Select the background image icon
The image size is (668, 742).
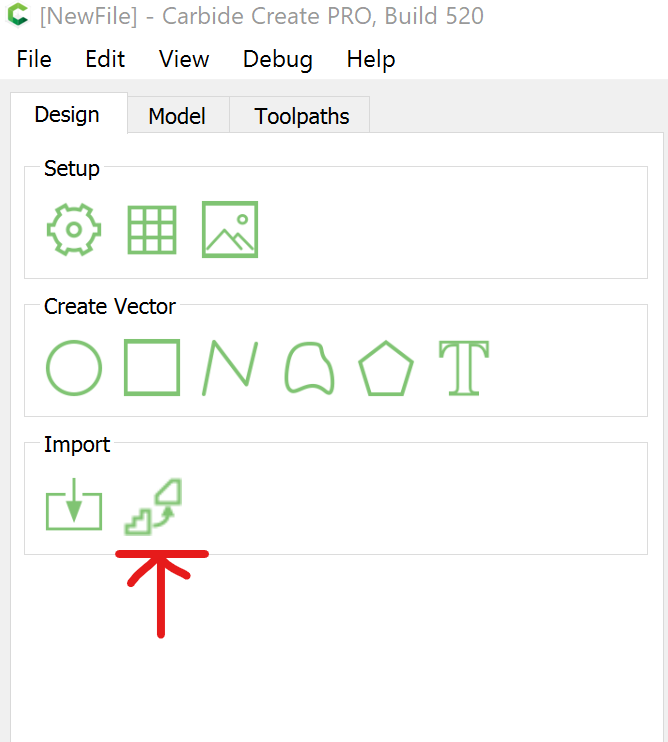pos(230,230)
